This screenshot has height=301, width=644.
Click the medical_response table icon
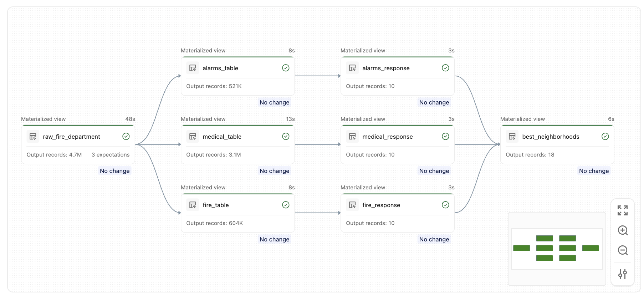pos(352,137)
